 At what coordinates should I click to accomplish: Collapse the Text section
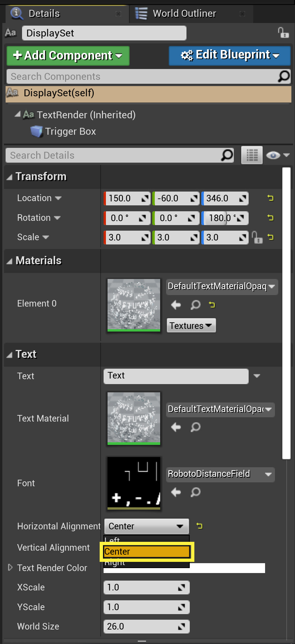pyautogui.click(x=10, y=355)
